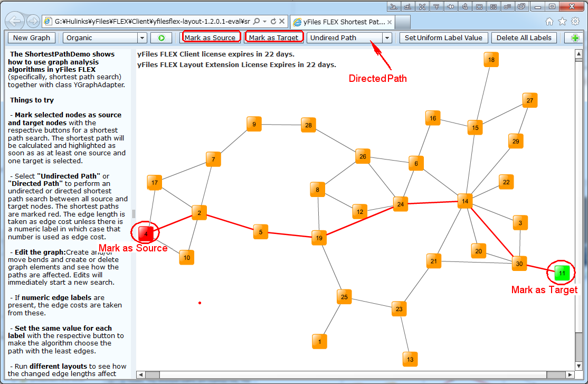This screenshot has height=384, width=588.
Task: Click Set Uniform Label Value button
Action: click(x=443, y=38)
